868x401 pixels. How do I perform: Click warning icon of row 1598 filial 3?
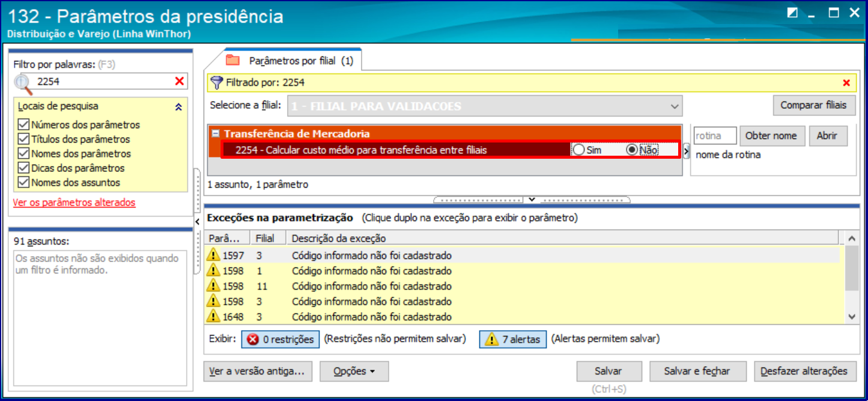213,301
